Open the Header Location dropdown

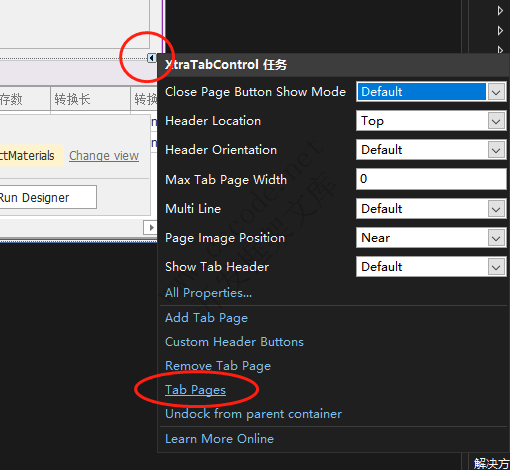[496, 121]
